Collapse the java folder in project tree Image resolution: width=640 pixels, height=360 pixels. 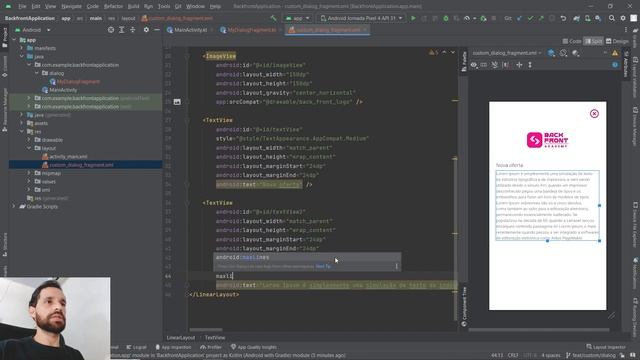22,56
